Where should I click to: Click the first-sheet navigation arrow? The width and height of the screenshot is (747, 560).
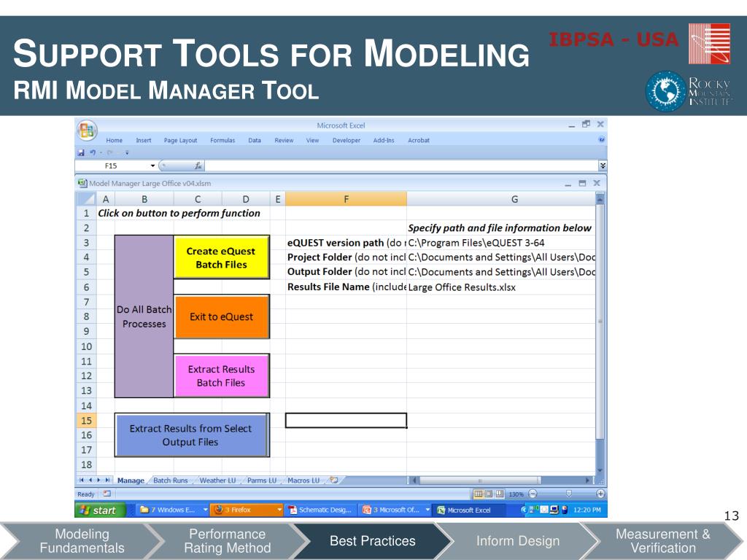point(82,481)
